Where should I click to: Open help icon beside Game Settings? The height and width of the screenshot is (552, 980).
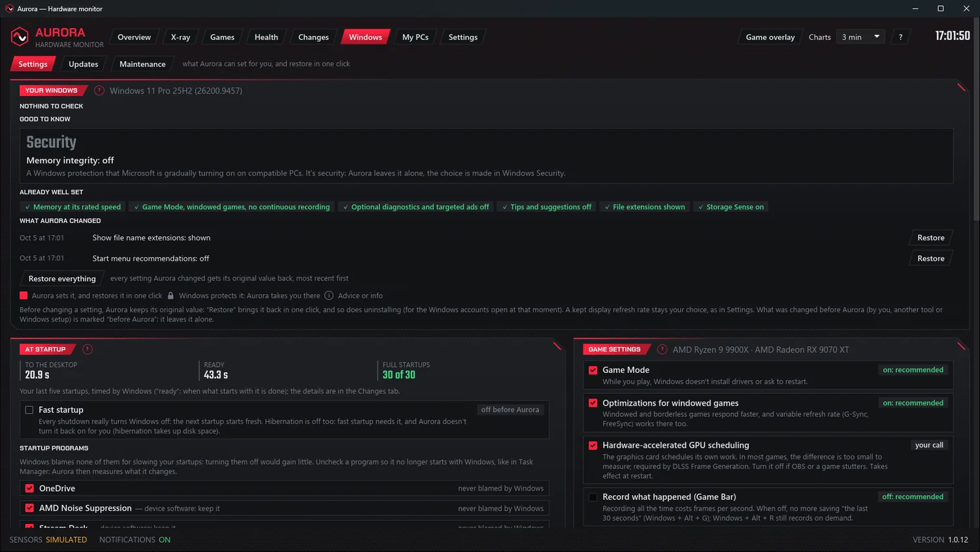click(662, 349)
